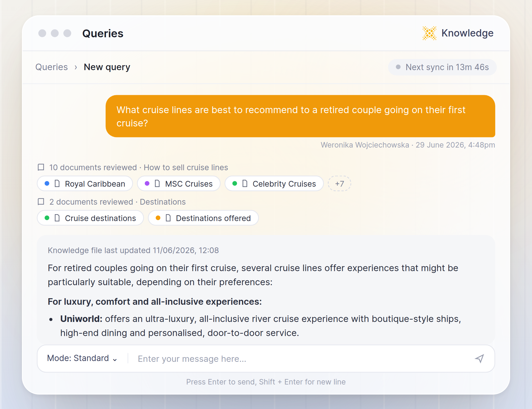Viewport: 532px width, 409px height.
Task: Open the Cruise destinations document
Action: click(x=90, y=218)
